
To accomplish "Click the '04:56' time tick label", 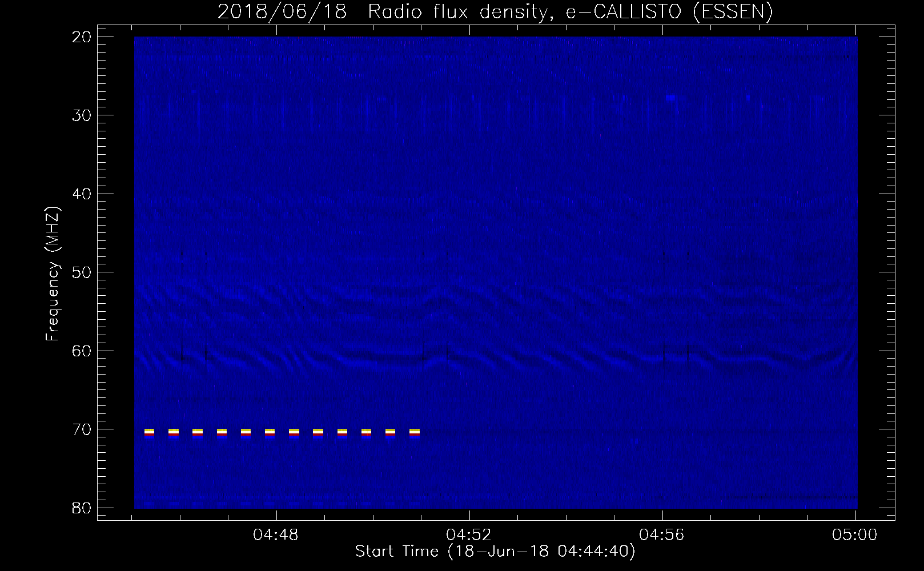I will [662, 535].
